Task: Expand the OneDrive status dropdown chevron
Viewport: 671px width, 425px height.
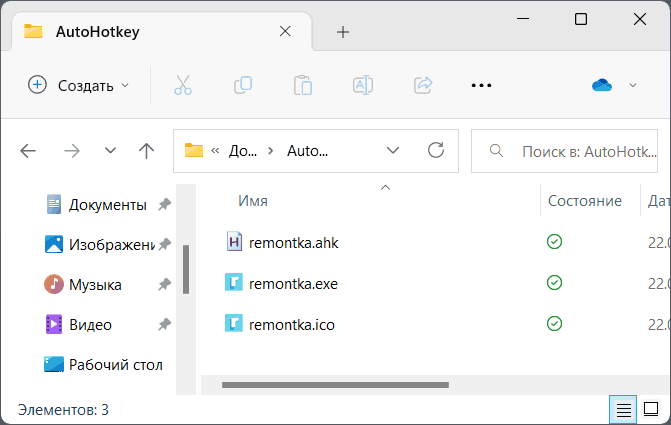Action: [633, 85]
